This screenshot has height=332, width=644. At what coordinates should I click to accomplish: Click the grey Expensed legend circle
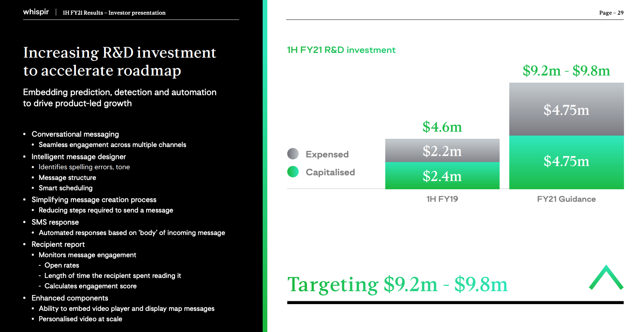(293, 154)
